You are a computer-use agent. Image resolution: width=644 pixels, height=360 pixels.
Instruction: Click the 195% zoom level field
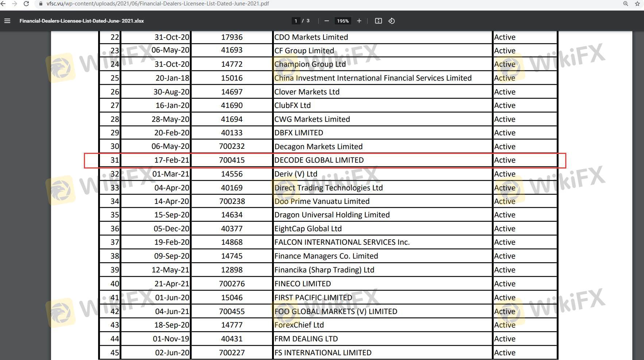pyautogui.click(x=342, y=21)
